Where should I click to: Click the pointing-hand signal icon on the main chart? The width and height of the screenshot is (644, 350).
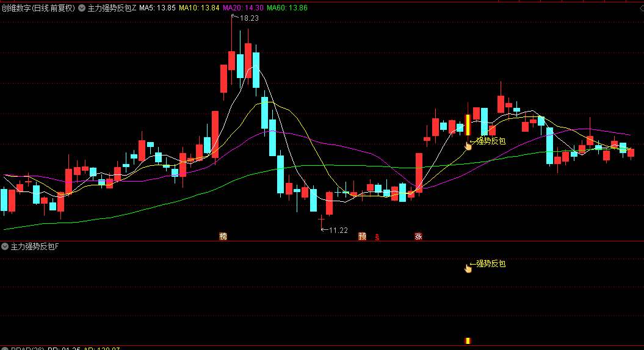click(x=468, y=146)
